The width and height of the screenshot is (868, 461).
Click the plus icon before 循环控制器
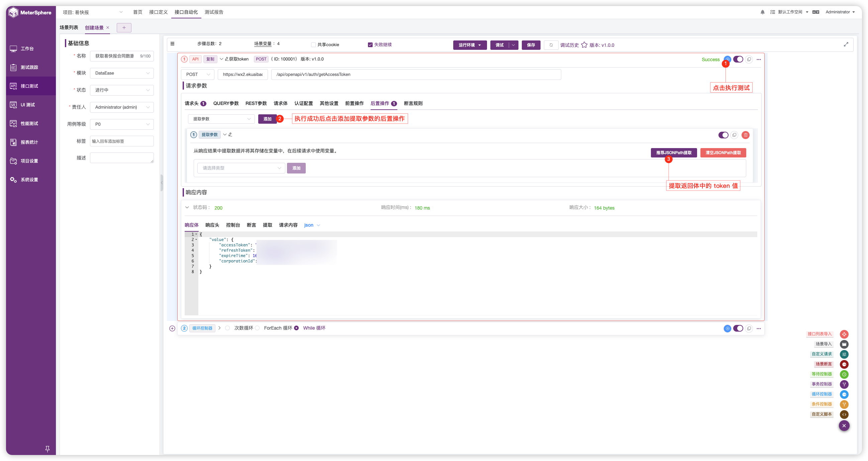(x=172, y=328)
